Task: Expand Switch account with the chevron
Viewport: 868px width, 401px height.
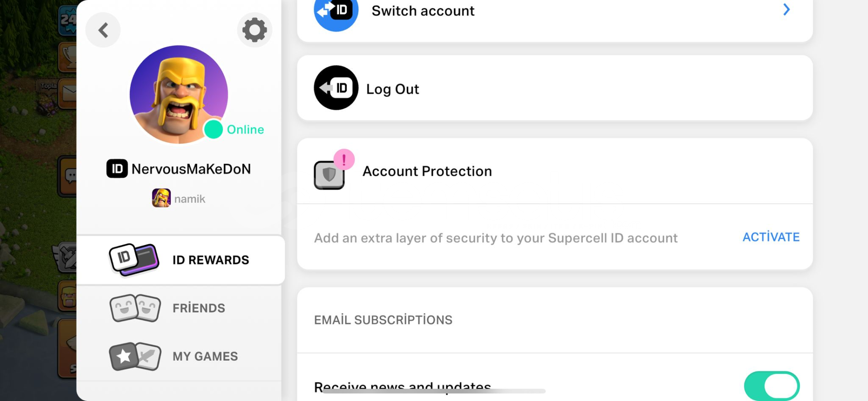Action: point(786,10)
